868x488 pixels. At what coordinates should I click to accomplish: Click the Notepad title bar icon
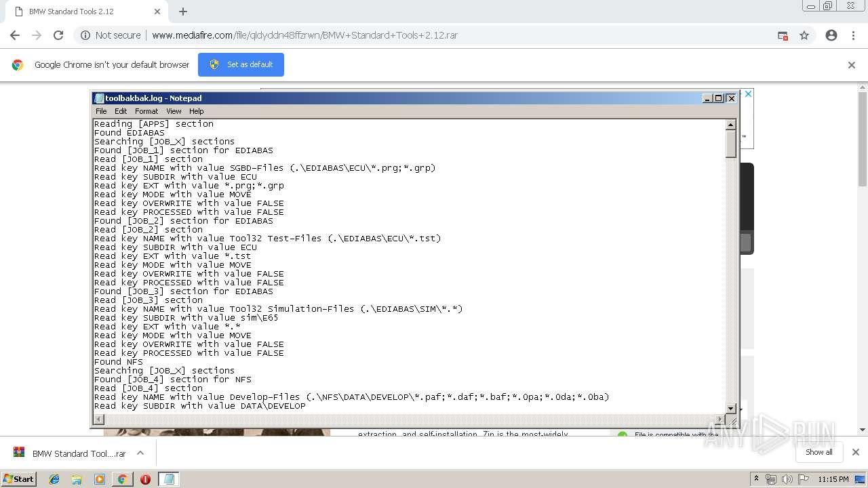(x=99, y=98)
